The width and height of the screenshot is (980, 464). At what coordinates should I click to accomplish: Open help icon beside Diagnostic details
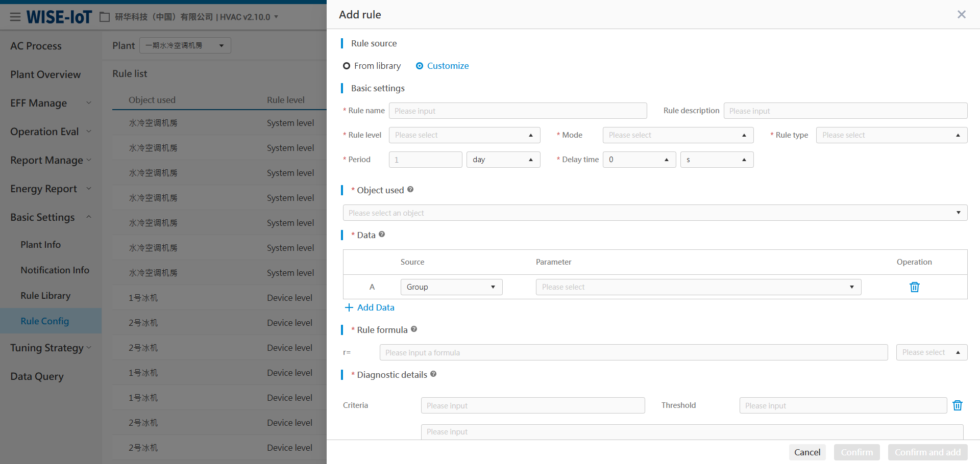pos(433,374)
